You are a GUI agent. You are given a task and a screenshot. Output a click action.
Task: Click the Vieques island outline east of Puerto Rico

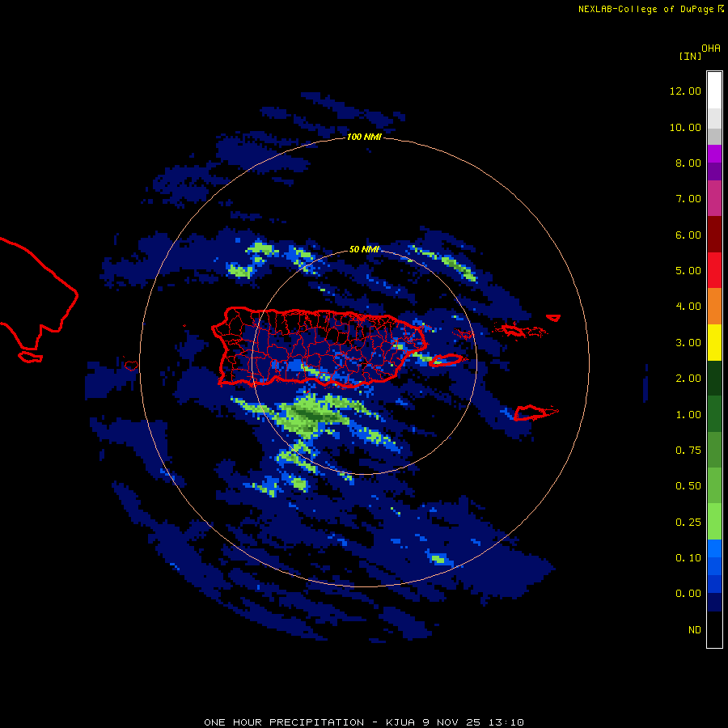[445, 360]
